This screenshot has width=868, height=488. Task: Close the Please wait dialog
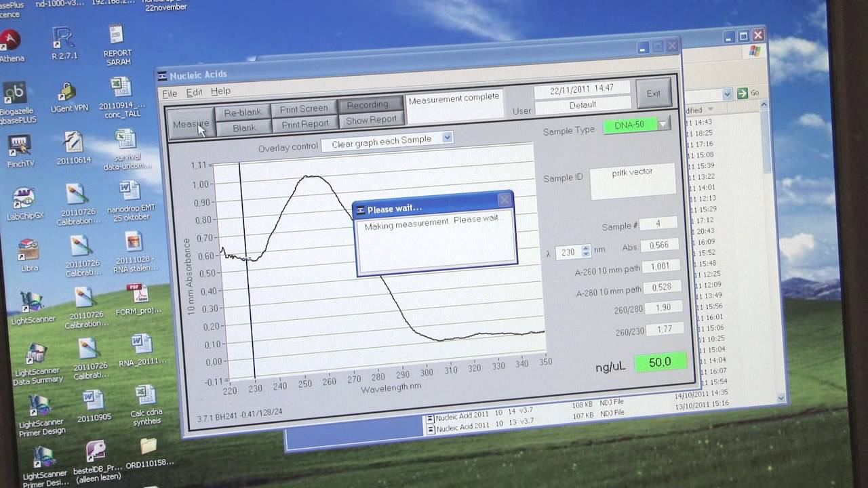pyautogui.click(x=505, y=200)
